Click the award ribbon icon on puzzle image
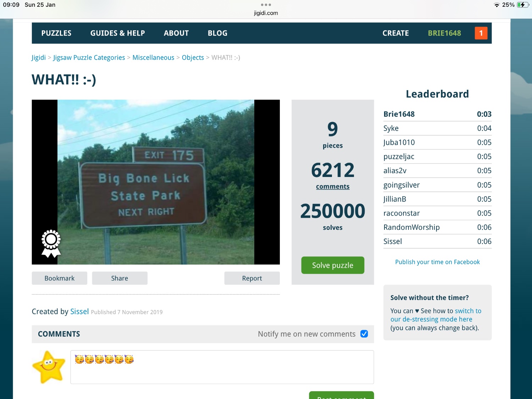This screenshot has width=532, height=399. 51,243
